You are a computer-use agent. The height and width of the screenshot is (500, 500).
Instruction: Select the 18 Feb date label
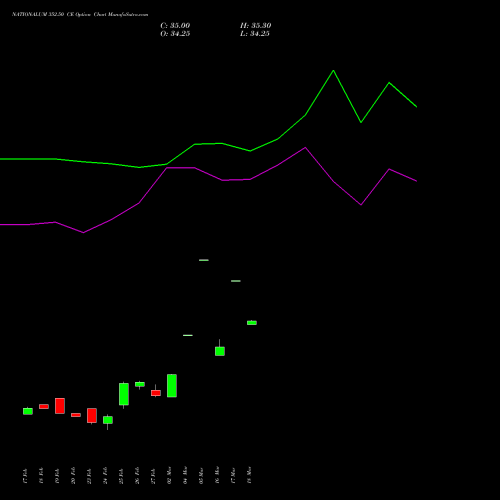coord(41,476)
